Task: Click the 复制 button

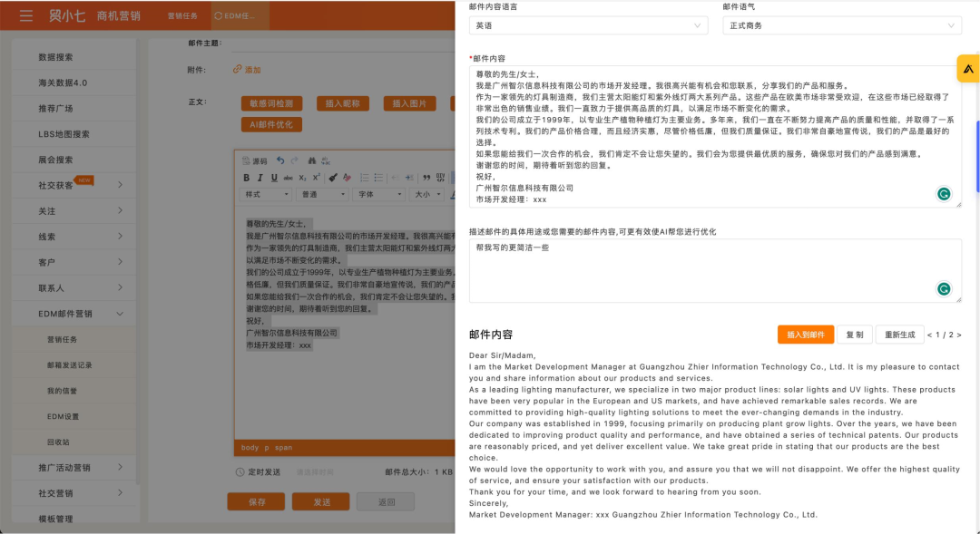Action: tap(855, 335)
